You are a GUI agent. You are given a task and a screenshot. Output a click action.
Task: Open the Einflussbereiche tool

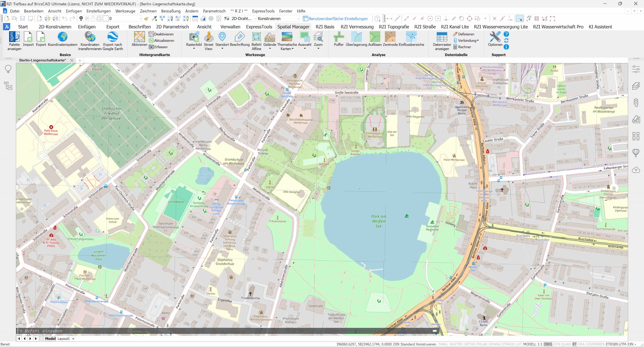pyautogui.click(x=411, y=39)
